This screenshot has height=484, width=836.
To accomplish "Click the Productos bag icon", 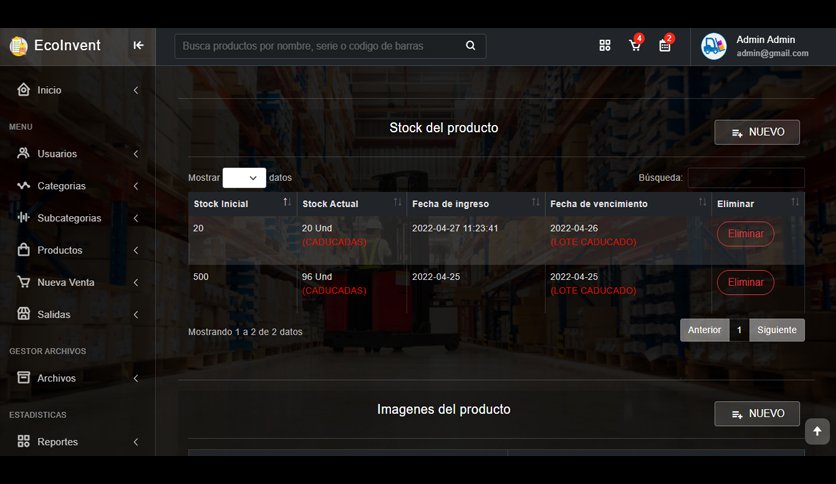I will [23, 249].
